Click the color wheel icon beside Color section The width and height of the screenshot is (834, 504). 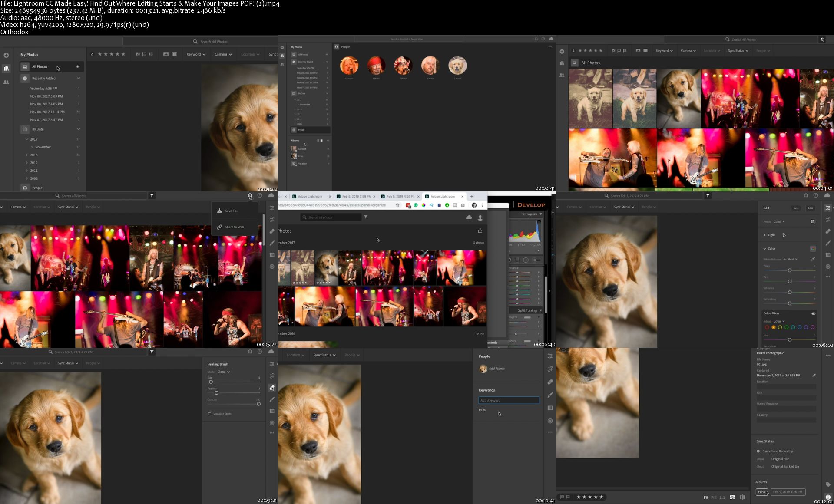point(813,249)
